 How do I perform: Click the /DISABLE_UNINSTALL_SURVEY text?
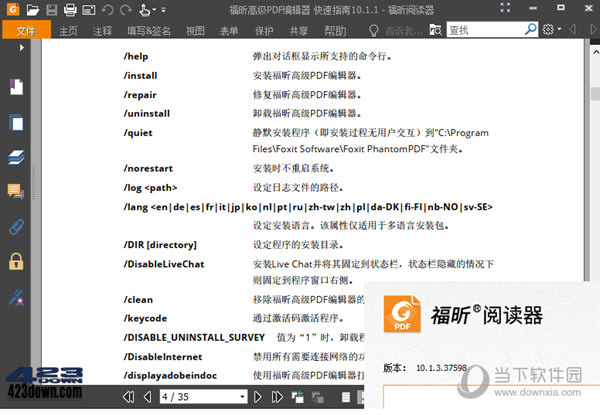(194, 338)
